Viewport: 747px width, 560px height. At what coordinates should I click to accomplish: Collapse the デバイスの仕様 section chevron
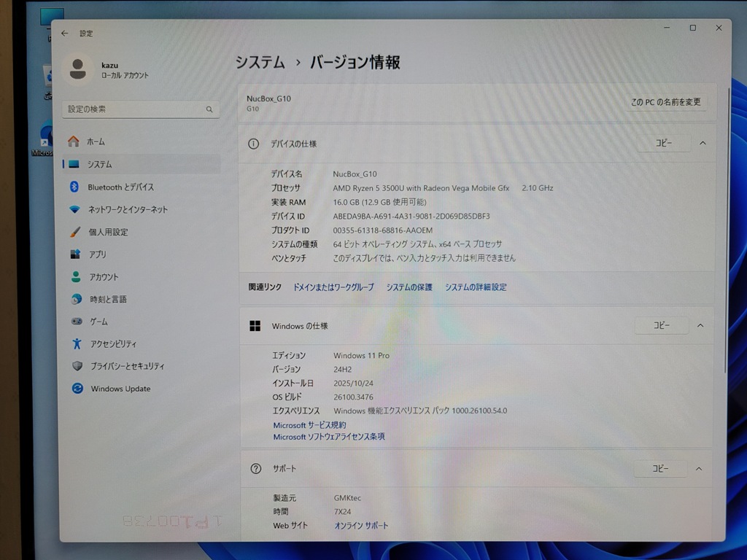point(703,144)
